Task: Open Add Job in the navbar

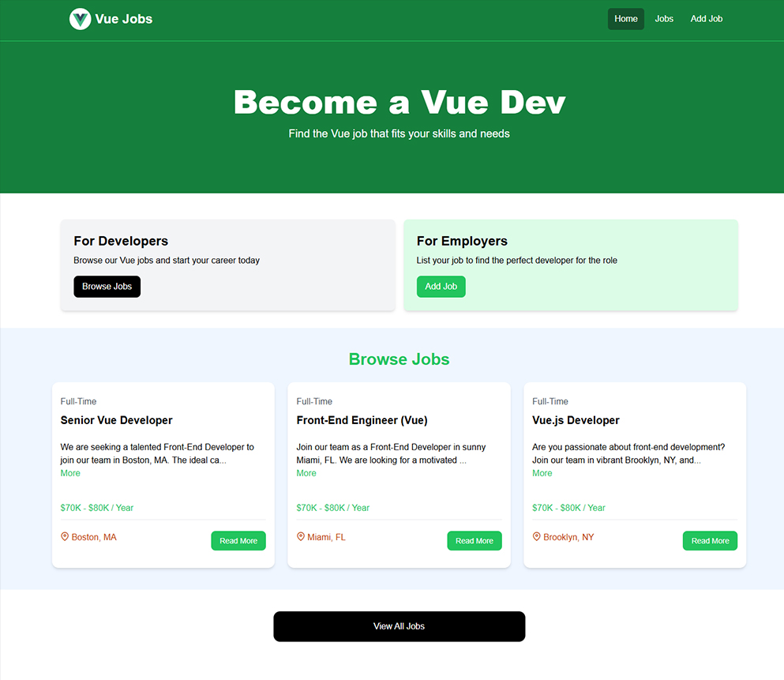Action: tap(706, 19)
